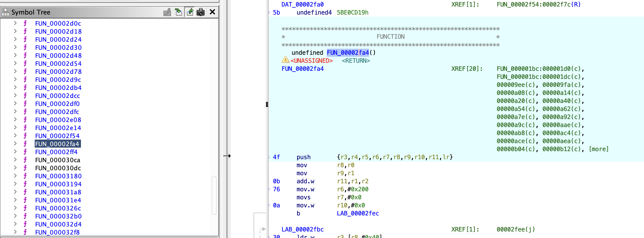Click the <UNASSIGNED> text in listing
The image size is (644, 238).
click(312, 61)
